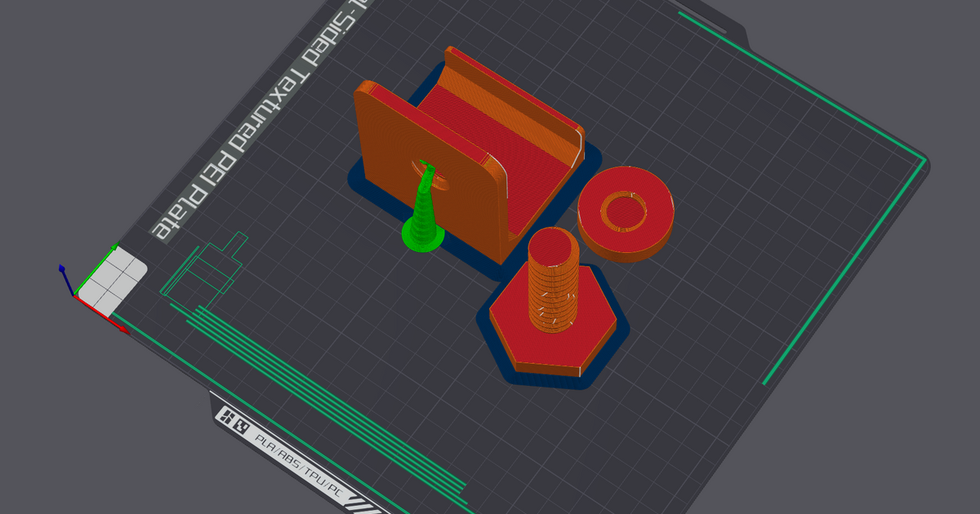Screen dimensions: 980x514
Task: Click the QR code icon on the plate edge
Action: [242, 426]
